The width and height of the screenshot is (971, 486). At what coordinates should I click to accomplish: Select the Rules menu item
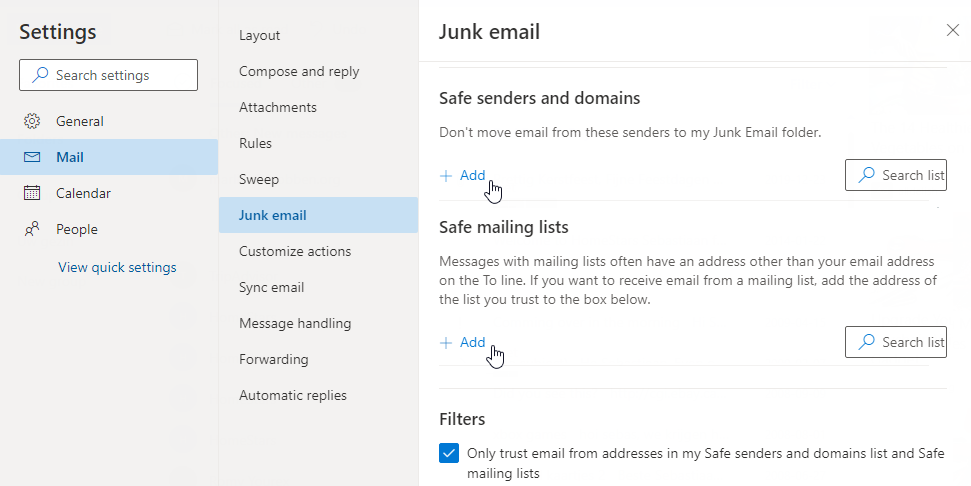coord(255,143)
